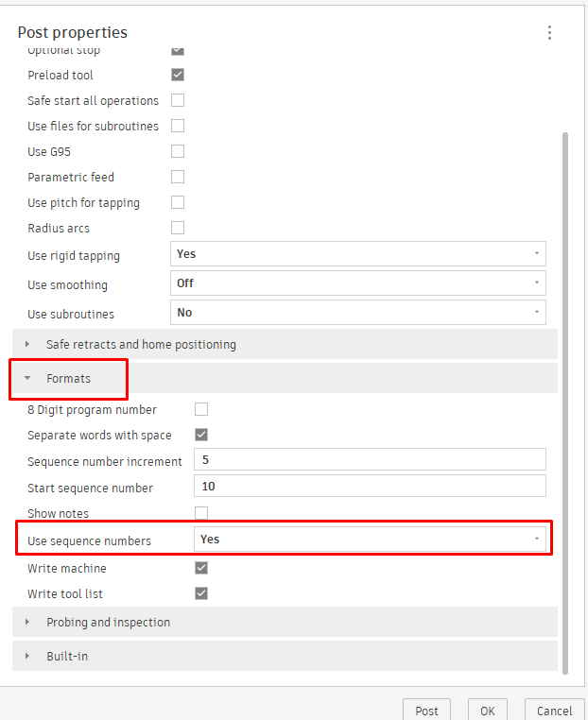This screenshot has height=720, width=588.
Task: Open the Use smoothing dropdown
Action: [x=359, y=283]
